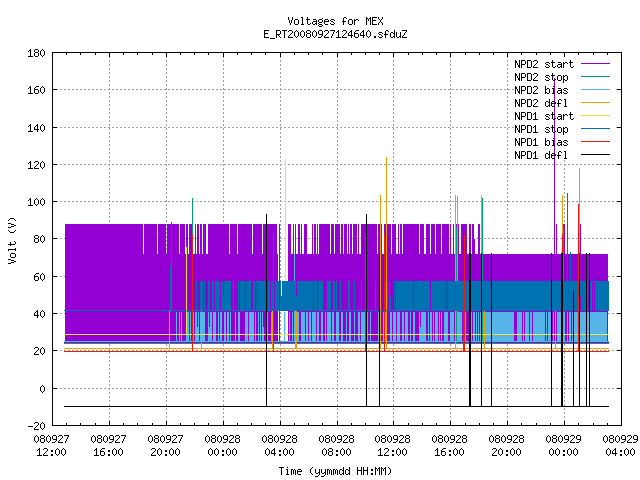Select the "NPD2 defl" legend label
The height and width of the screenshot is (480, 640).
[541, 103]
